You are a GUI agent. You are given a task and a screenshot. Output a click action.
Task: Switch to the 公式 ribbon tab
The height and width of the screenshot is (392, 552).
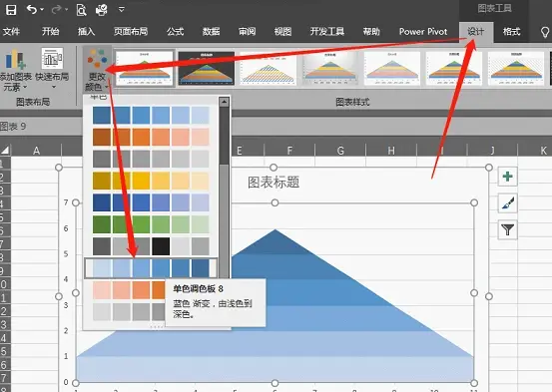175,32
